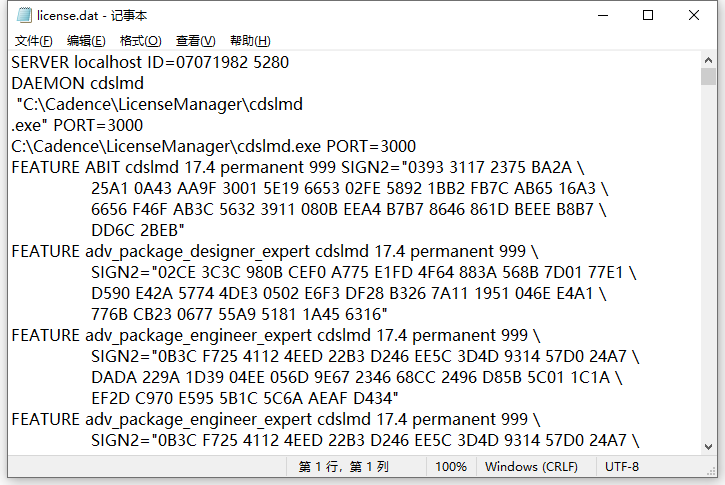Open the 查看(V) menu
The width and height of the screenshot is (725, 485).
[195, 41]
